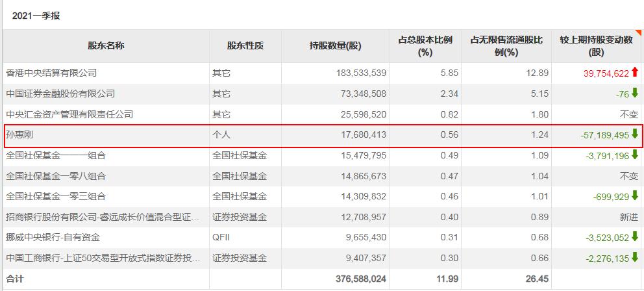
Task: Click down arrow beside -3,791,196
Action: click(635, 155)
